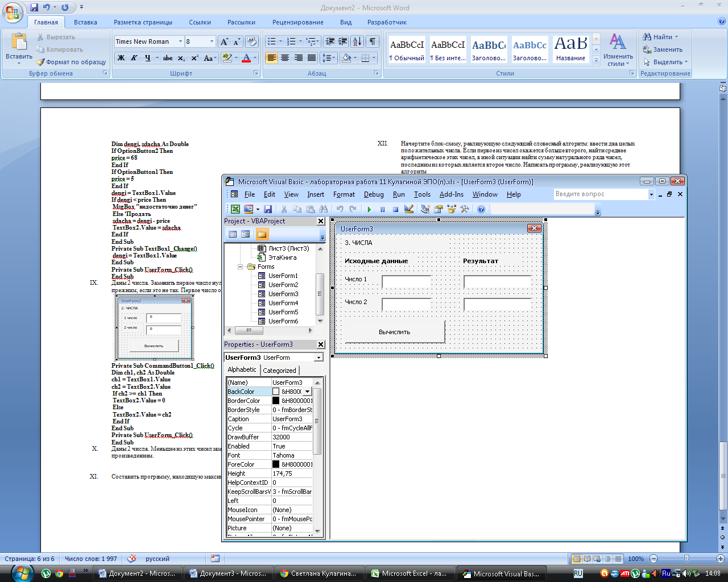Collapse the Forms folder in project tree
The image size is (728, 582).
[x=241, y=267]
